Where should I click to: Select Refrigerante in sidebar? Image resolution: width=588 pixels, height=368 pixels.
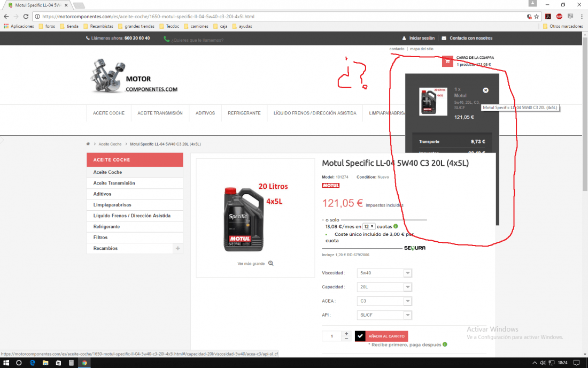point(135,227)
